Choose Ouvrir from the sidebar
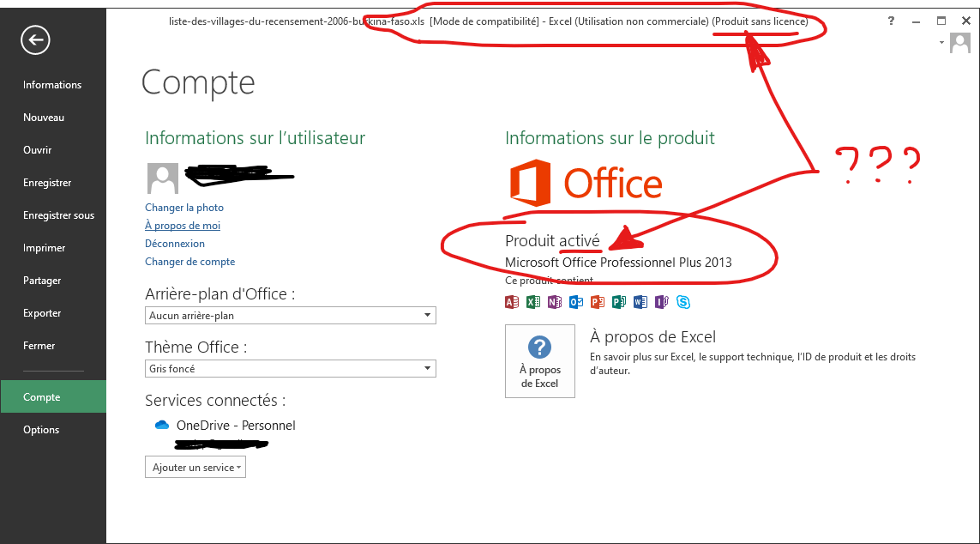 [x=38, y=150]
